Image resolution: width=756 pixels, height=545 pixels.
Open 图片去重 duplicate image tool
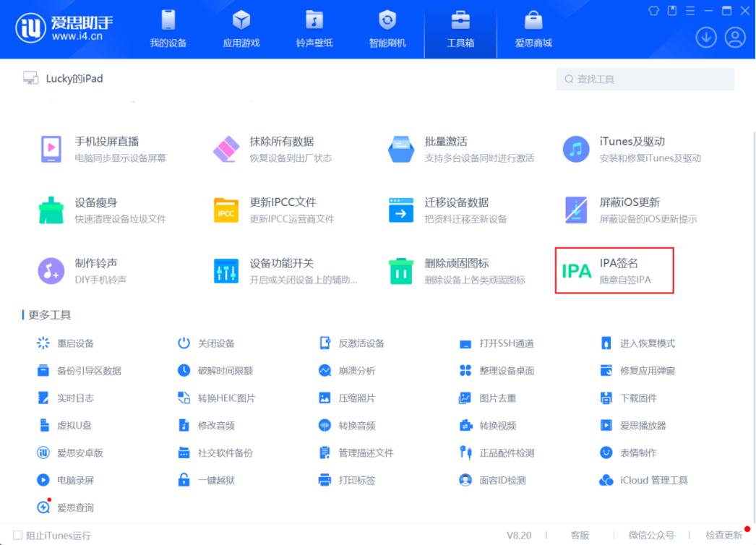pos(487,398)
